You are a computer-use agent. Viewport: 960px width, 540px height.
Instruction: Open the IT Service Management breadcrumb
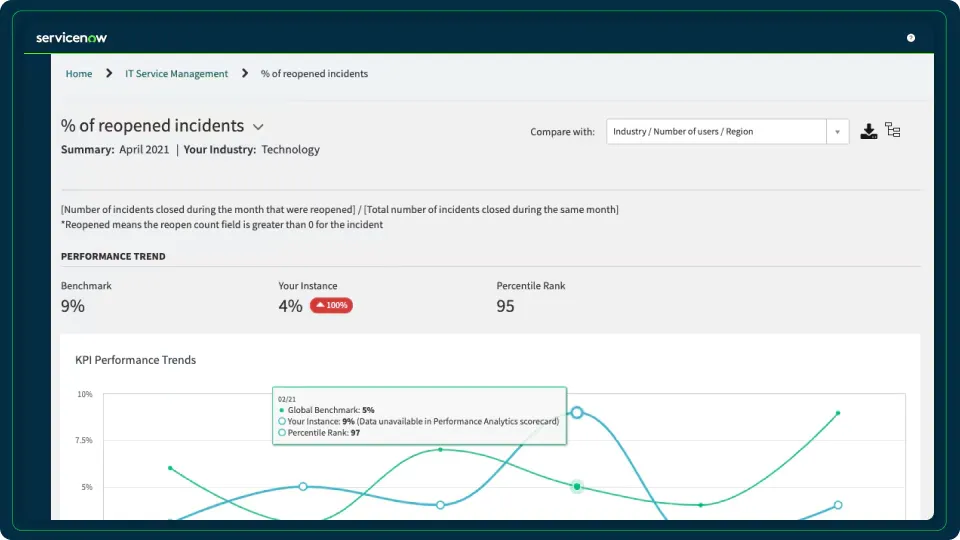tap(176, 73)
